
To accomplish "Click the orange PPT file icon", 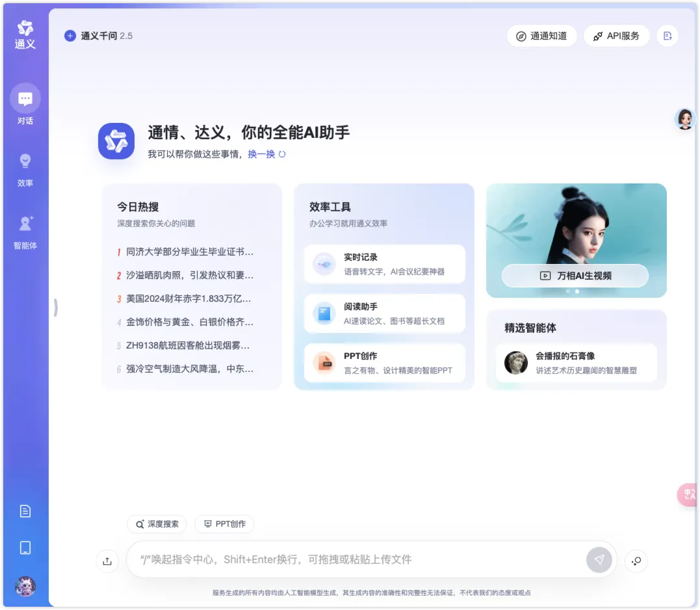I will pos(324,363).
